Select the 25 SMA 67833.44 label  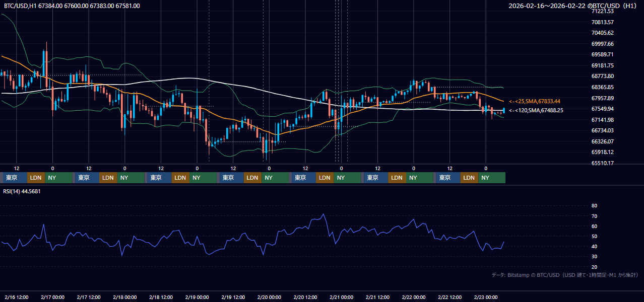(535, 101)
